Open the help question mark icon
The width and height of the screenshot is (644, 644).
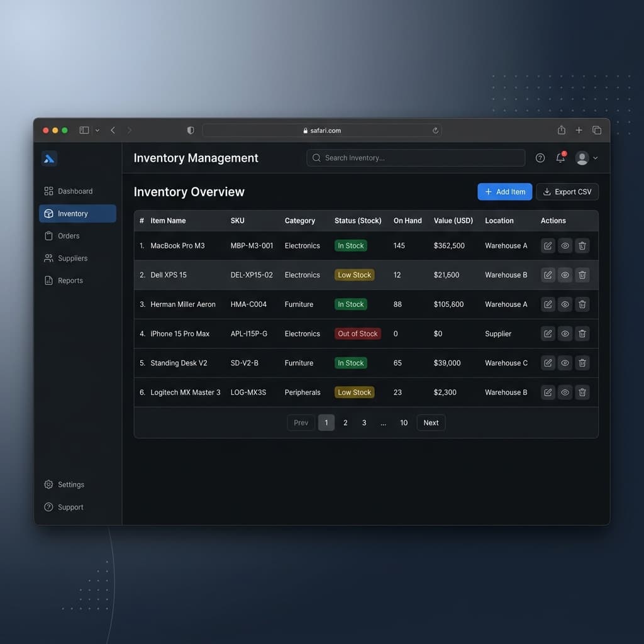click(540, 158)
